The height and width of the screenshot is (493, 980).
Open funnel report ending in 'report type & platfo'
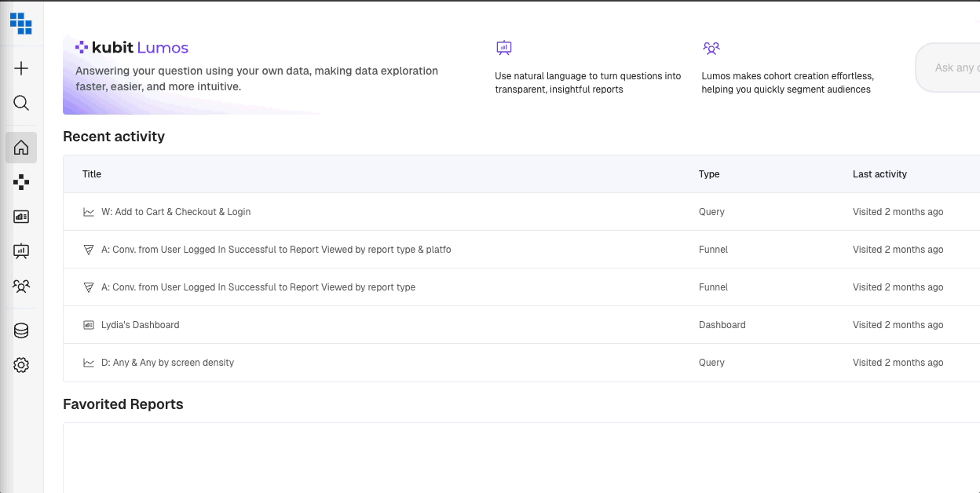[276, 250]
